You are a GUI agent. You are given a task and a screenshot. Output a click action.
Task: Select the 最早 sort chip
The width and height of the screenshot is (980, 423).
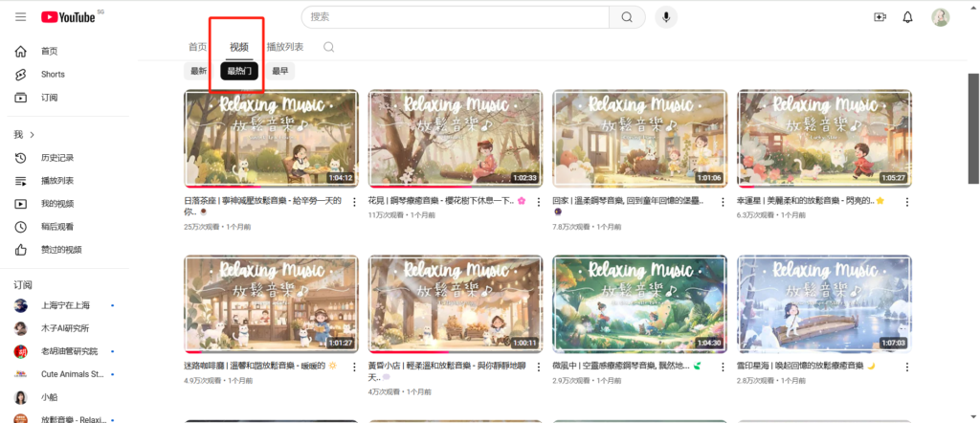[280, 71]
